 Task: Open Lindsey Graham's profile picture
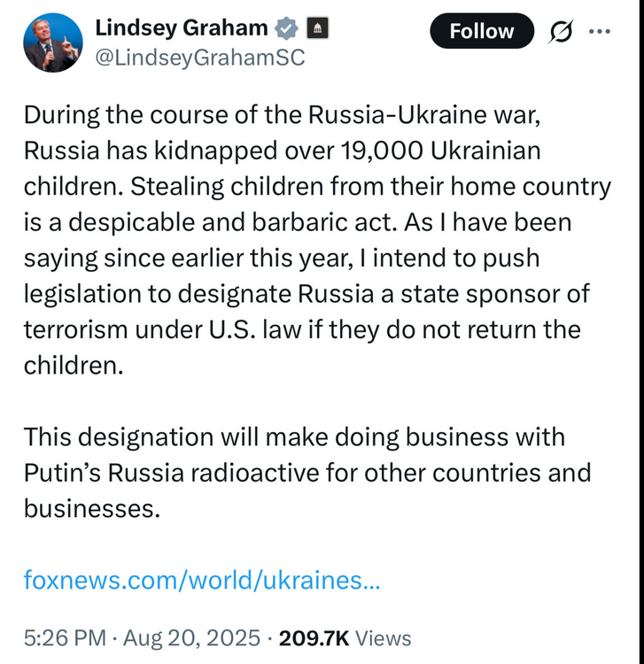pyautogui.click(x=52, y=42)
